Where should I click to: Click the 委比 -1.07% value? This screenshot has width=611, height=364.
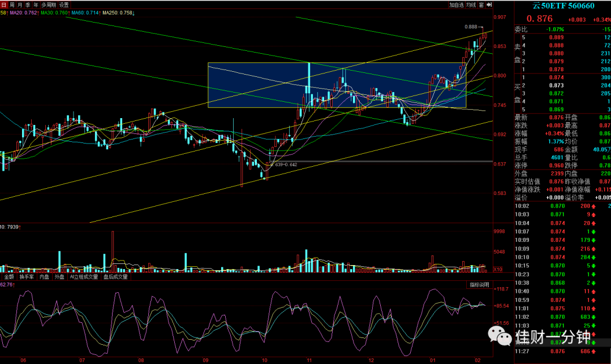click(554, 29)
